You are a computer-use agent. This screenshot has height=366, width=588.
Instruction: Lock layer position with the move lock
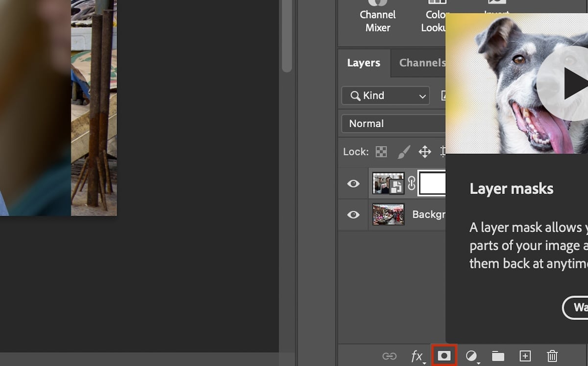pyautogui.click(x=425, y=151)
